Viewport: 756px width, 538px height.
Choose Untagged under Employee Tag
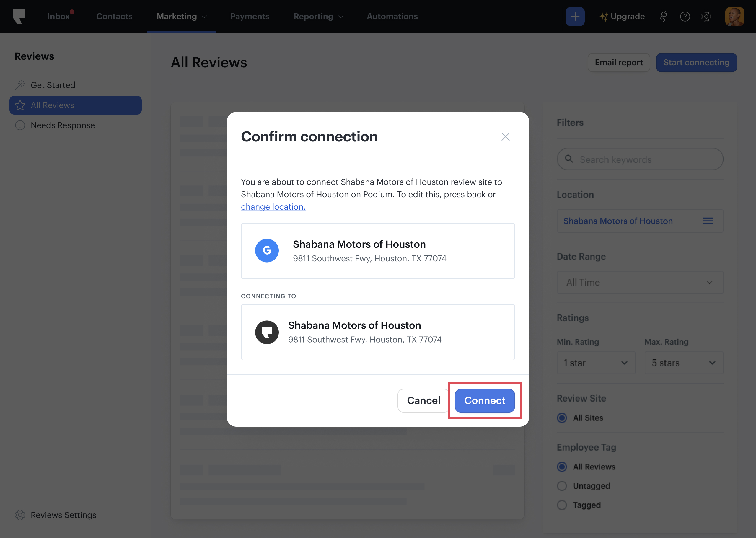coord(561,486)
